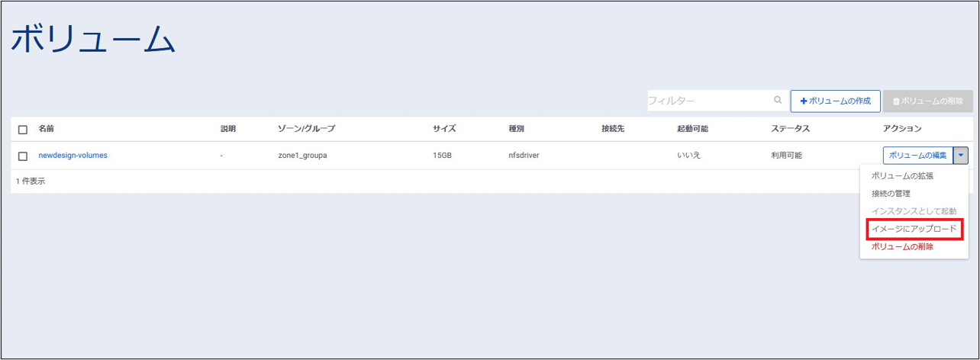The width and height of the screenshot is (980, 360).
Task: Choose インスタンスとして起動 from the action menu
Action: click(x=914, y=211)
